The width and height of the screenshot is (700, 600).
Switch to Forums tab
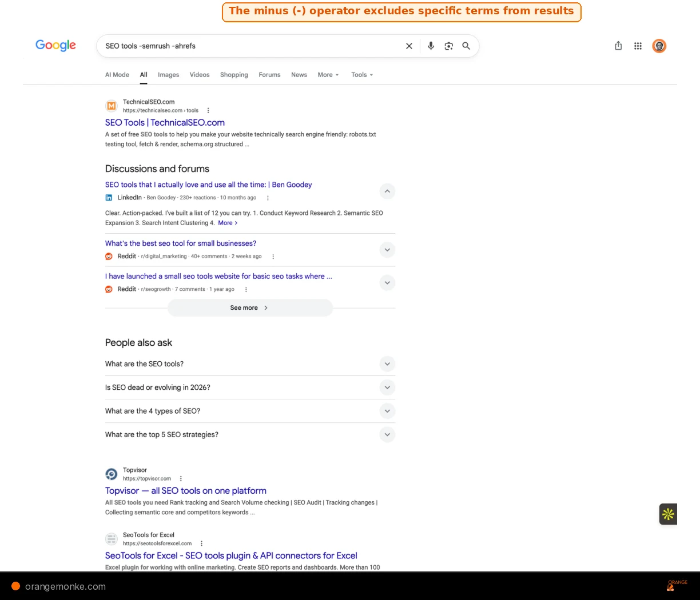pos(269,75)
